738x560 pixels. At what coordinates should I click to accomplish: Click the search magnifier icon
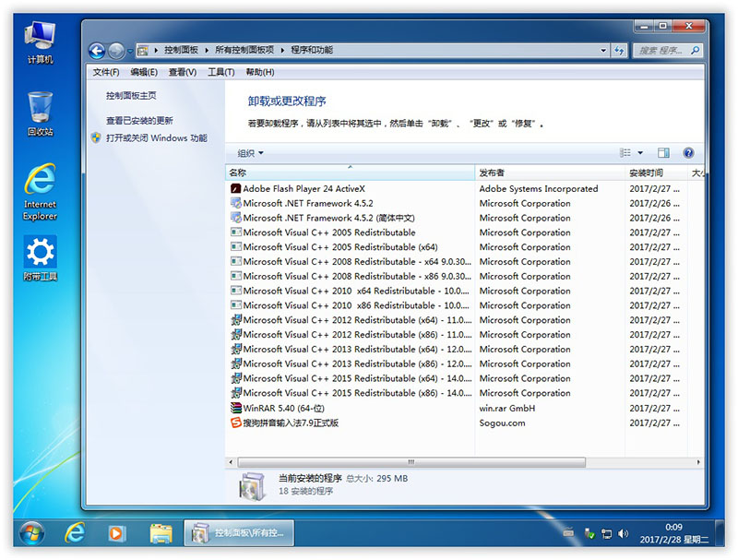(695, 51)
